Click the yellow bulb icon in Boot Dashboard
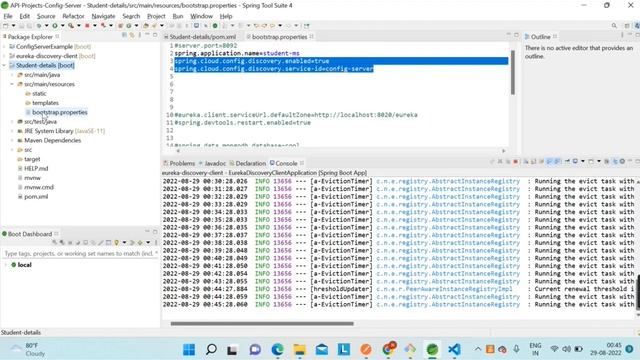This screenshot has width=640, height=360. coord(117,242)
